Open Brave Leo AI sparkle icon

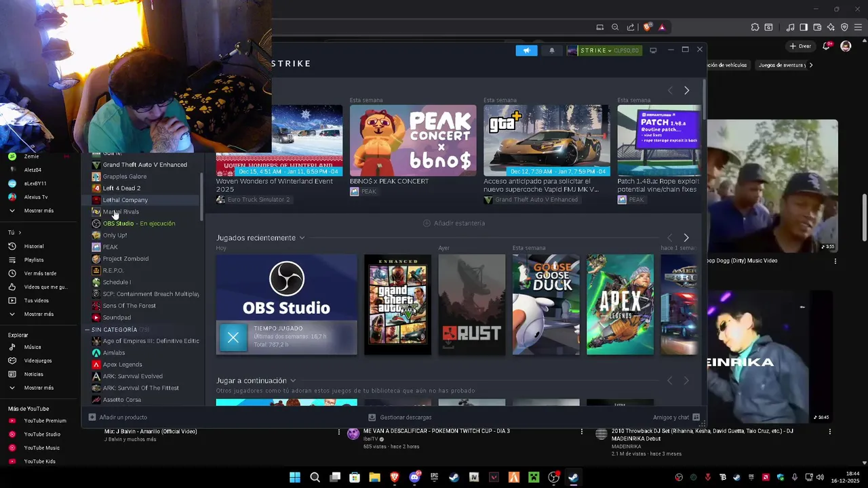click(x=831, y=27)
